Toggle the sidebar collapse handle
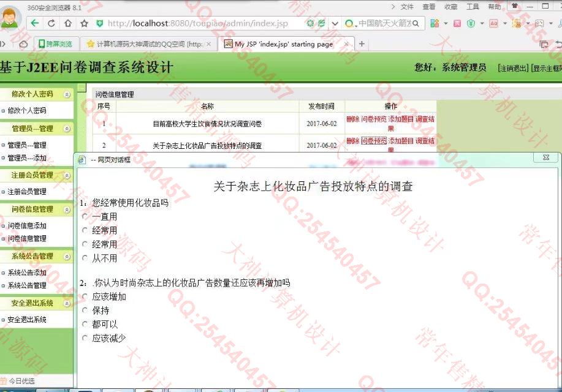Screen dimensions: 562x392 pyautogui.click(x=82, y=88)
